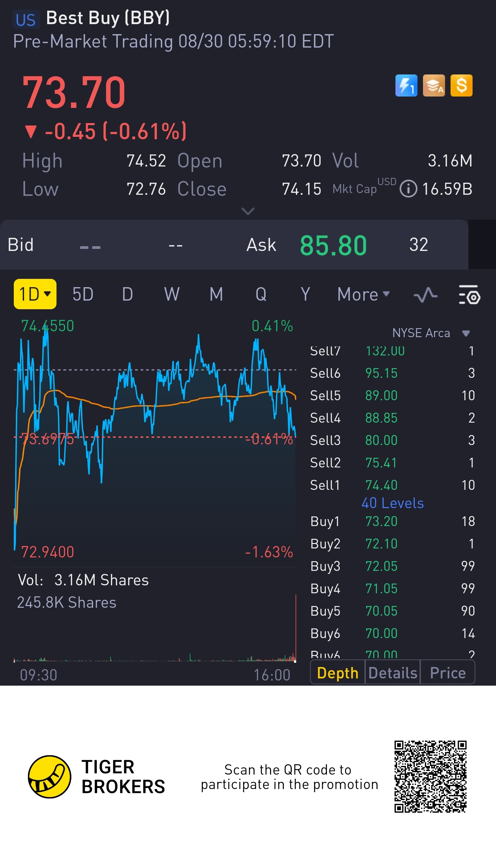Switch chart to Q (quarterly) timeframe

click(x=261, y=294)
